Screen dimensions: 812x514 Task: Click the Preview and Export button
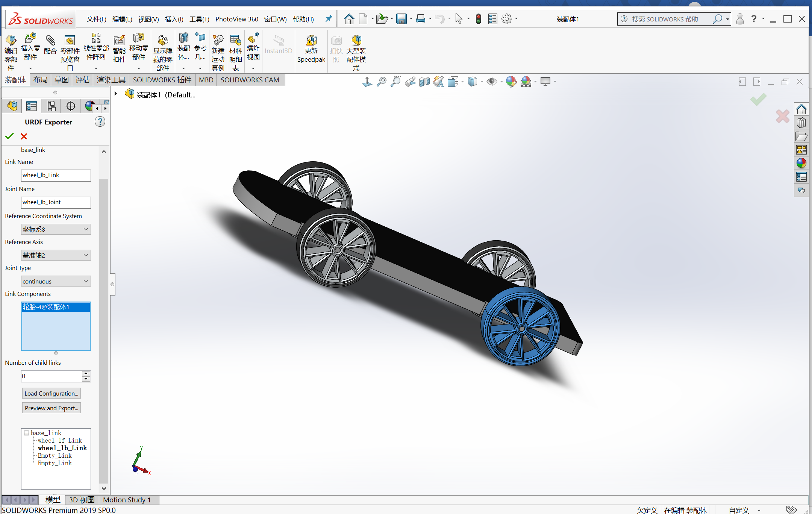pos(52,408)
